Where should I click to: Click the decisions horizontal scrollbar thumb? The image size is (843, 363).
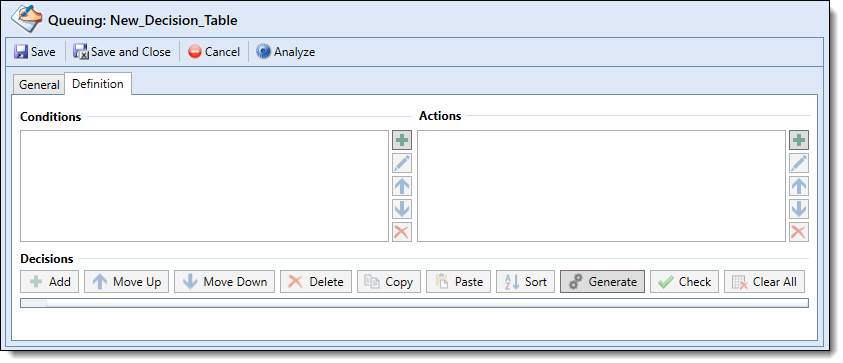(33, 303)
